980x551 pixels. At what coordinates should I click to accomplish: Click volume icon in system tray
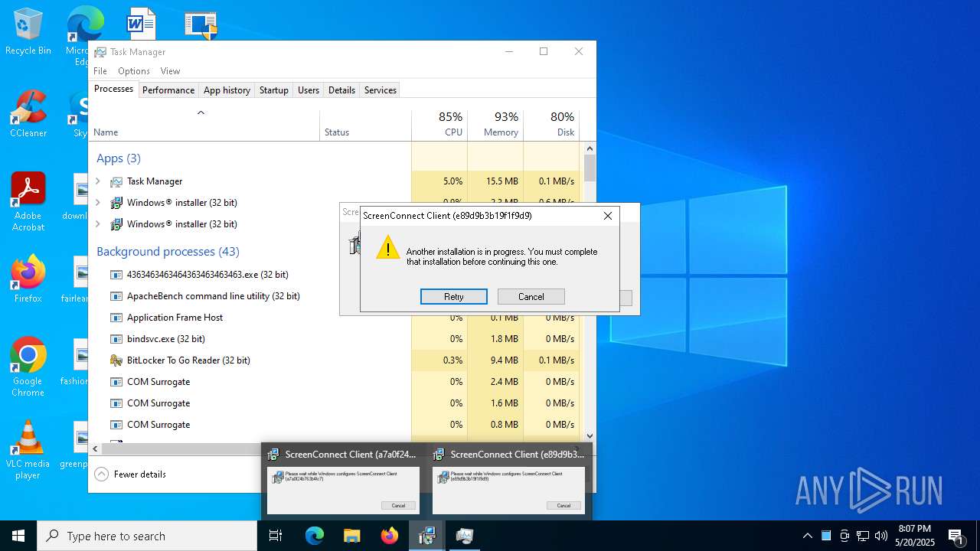point(881,536)
